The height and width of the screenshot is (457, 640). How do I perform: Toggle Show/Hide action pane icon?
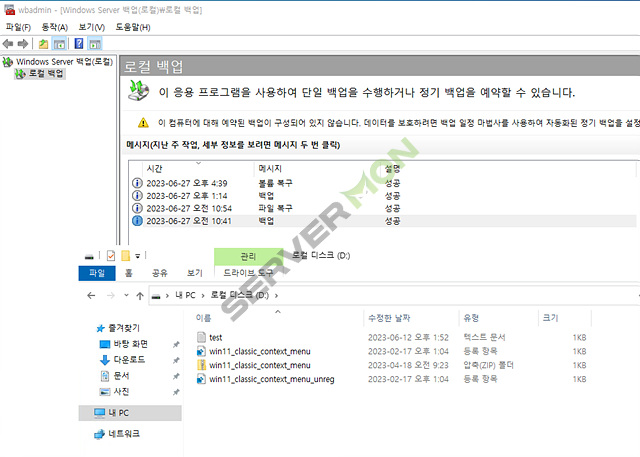point(95,44)
